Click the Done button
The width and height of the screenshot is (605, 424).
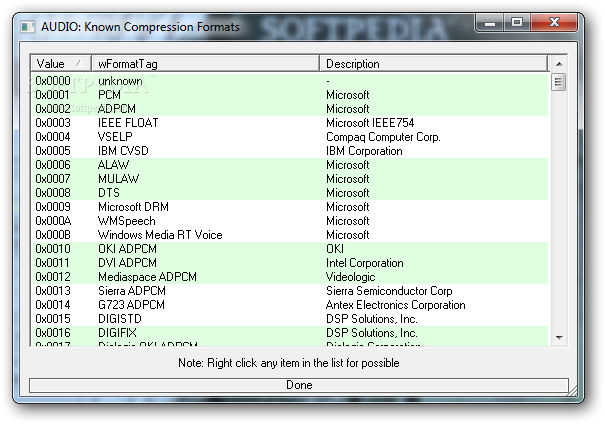[x=299, y=385]
